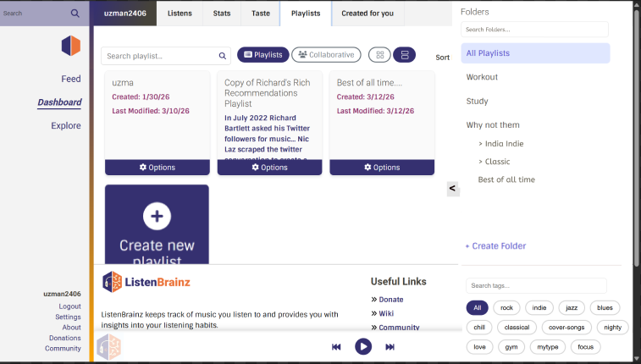The image size is (641, 364).
Task: Switch to grid view layout
Action: pyautogui.click(x=380, y=55)
